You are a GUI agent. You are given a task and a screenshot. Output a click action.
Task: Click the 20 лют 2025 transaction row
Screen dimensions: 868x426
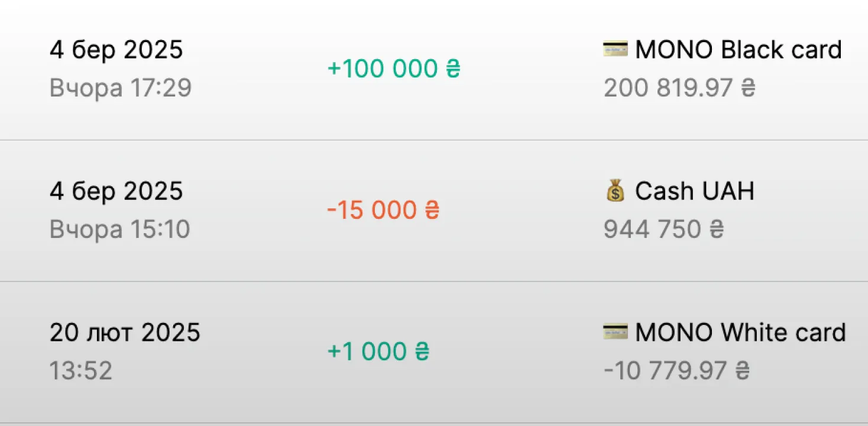coord(125,333)
